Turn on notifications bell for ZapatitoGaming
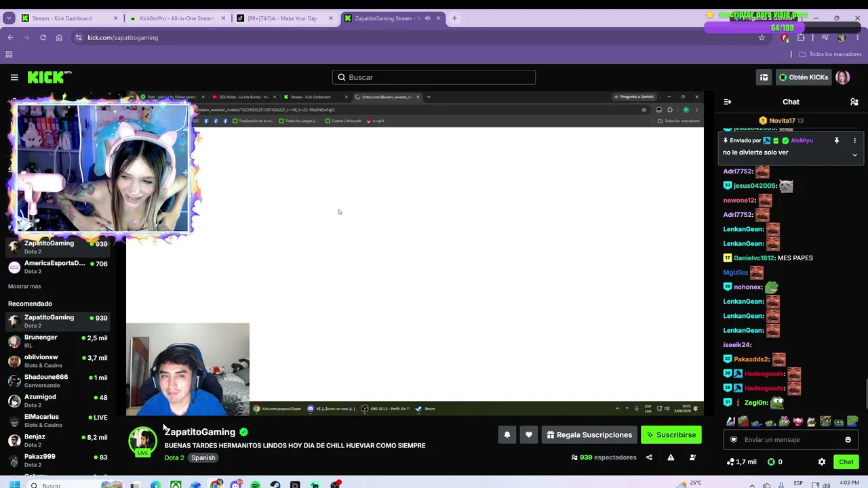Screen dimensions: 868x488 click(x=507, y=435)
